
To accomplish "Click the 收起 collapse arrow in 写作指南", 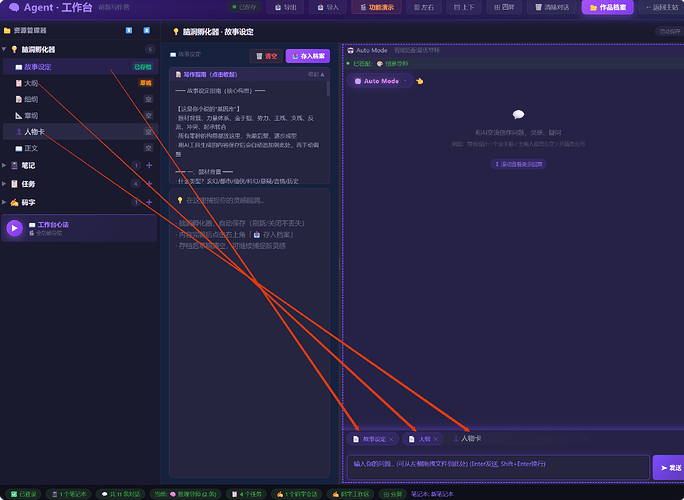I will 316,75.
